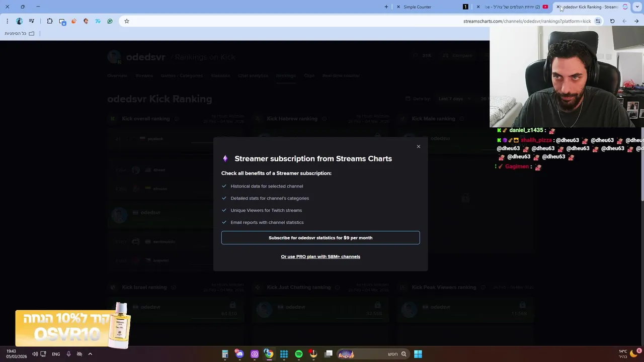Open Spotify from the taskbar
Image resolution: width=644 pixels, height=362 pixels.
coord(299,354)
